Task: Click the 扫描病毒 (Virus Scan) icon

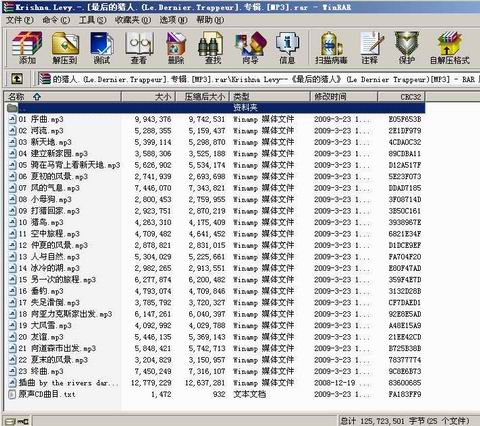Action: point(331,47)
